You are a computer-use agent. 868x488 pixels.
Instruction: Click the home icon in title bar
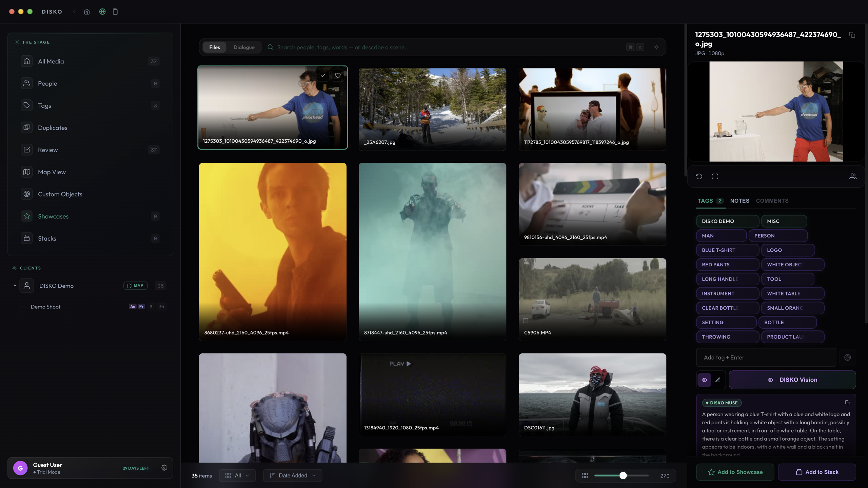tap(87, 12)
